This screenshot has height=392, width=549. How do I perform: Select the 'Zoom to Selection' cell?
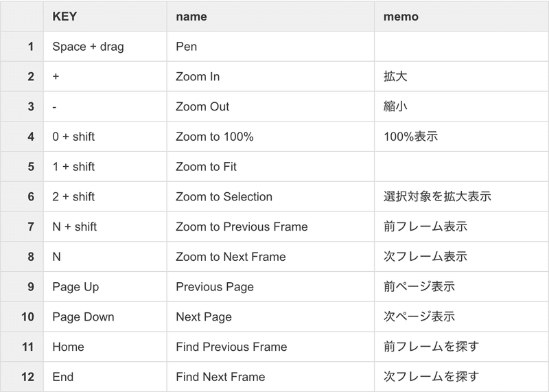click(x=270, y=196)
